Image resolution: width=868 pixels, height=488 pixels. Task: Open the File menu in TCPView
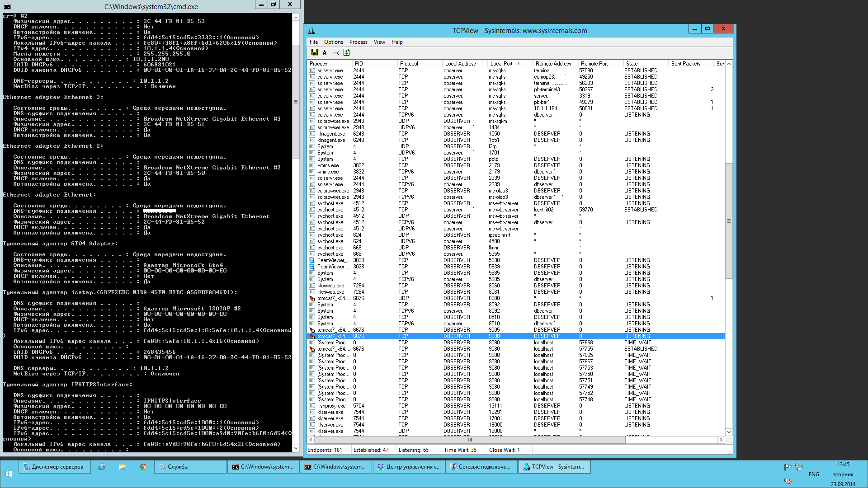tap(314, 42)
